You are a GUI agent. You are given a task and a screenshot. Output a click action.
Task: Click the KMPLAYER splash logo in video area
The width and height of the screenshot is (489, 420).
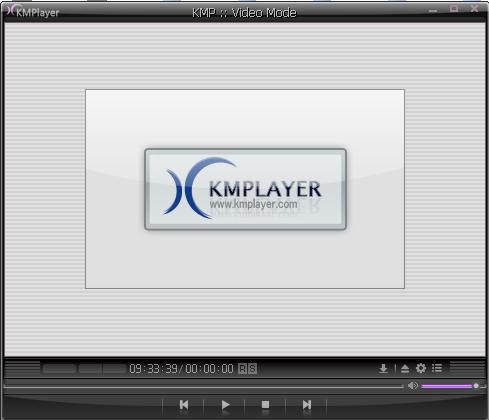click(245, 189)
